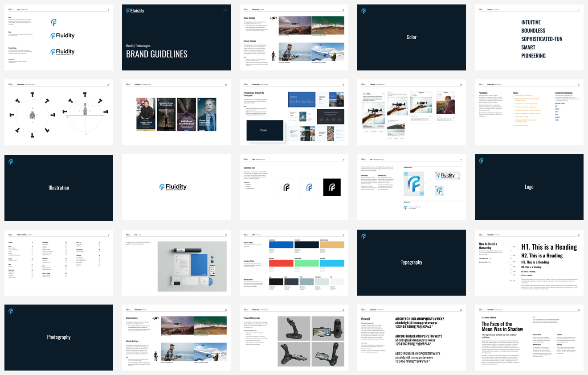
Task: Click the Fluidity F icon on the Color page
Action: [x=363, y=11]
